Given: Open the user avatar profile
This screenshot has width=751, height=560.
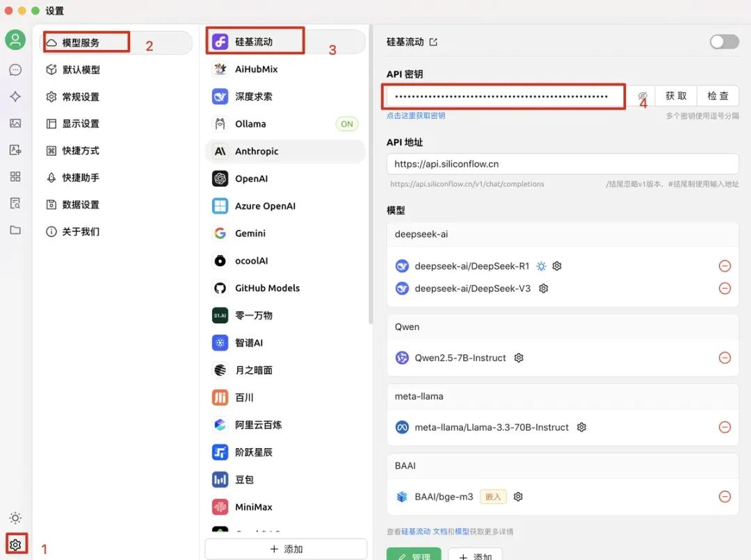Looking at the screenshot, I should point(15,39).
